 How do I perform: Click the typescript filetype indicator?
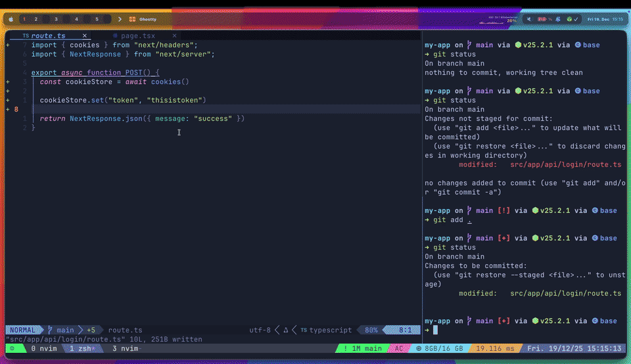tap(327, 330)
